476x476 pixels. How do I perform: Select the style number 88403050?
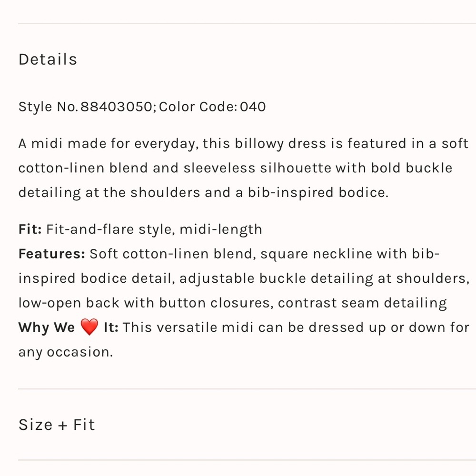pos(116,107)
